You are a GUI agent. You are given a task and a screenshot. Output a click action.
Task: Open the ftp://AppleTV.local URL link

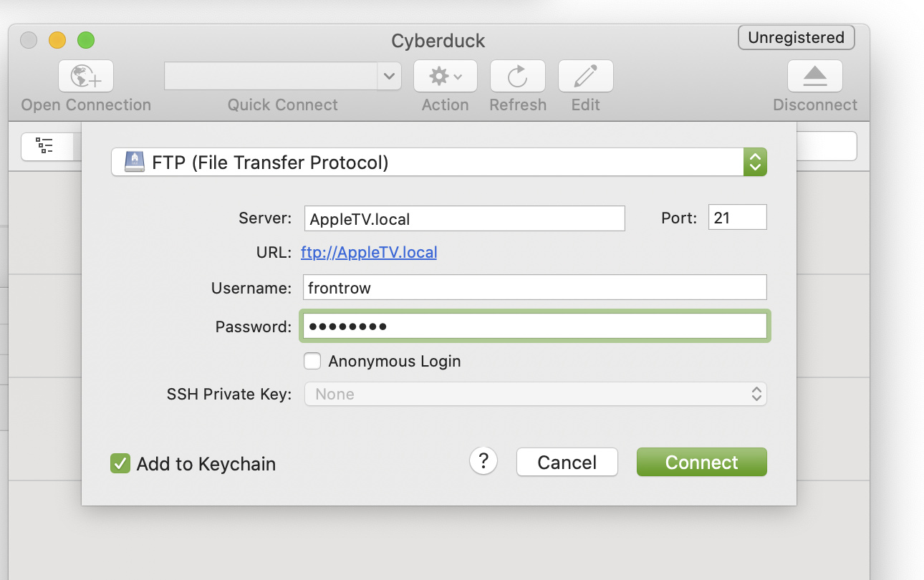pyautogui.click(x=369, y=252)
